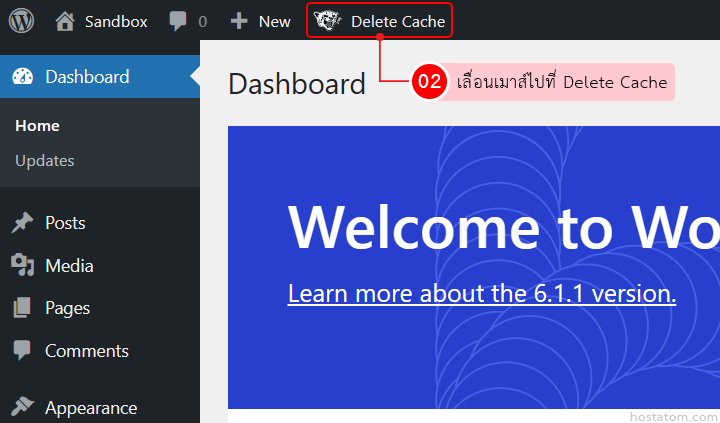Click the WordPress logo in the admin bar
Screen dimensions: 720x423
click(x=21, y=20)
